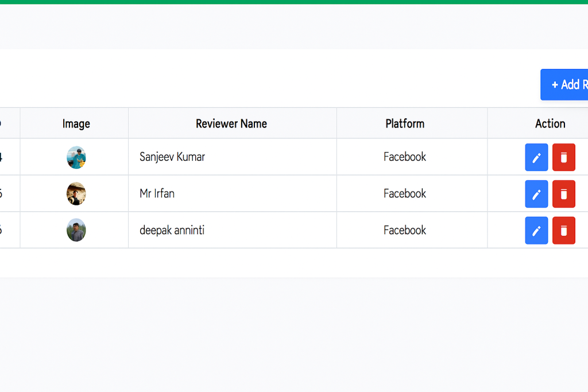The height and width of the screenshot is (392, 588).
Task: Select deepak anninti's avatar thumbnail
Action: click(x=76, y=230)
